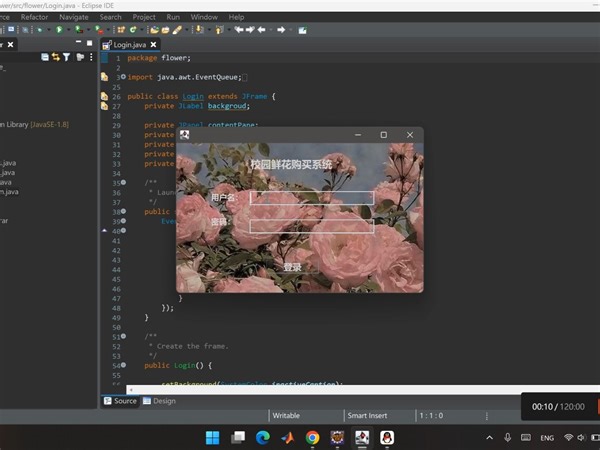Jump to Last Edit Location arrow
The width and height of the screenshot is (600, 450).
[239, 29]
